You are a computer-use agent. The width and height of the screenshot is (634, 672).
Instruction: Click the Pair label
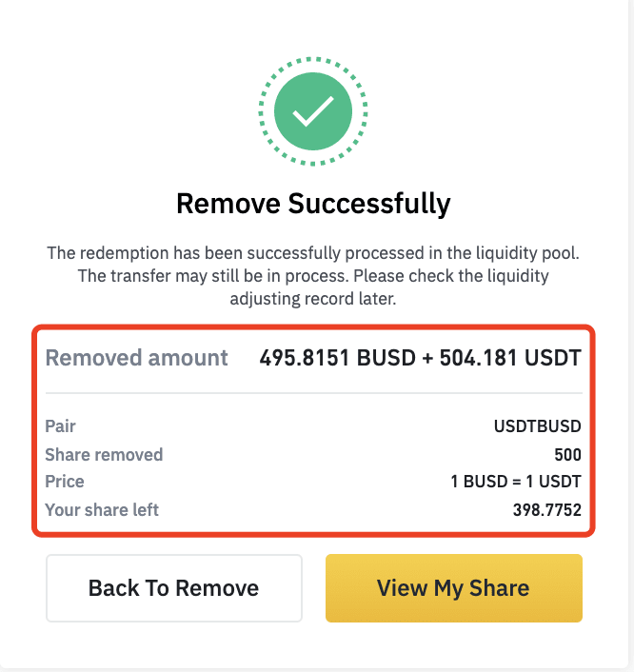click(60, 426)
